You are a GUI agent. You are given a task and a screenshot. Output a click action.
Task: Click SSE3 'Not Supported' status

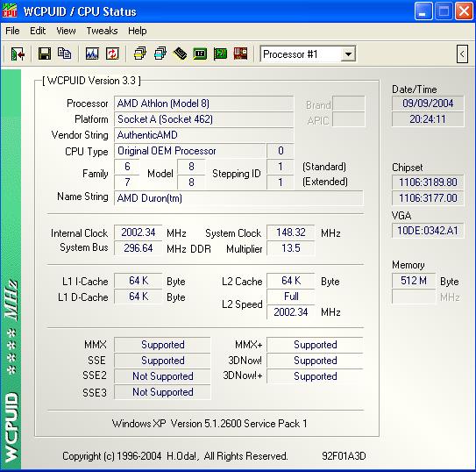pyautogui.click(x=162, y=392)
